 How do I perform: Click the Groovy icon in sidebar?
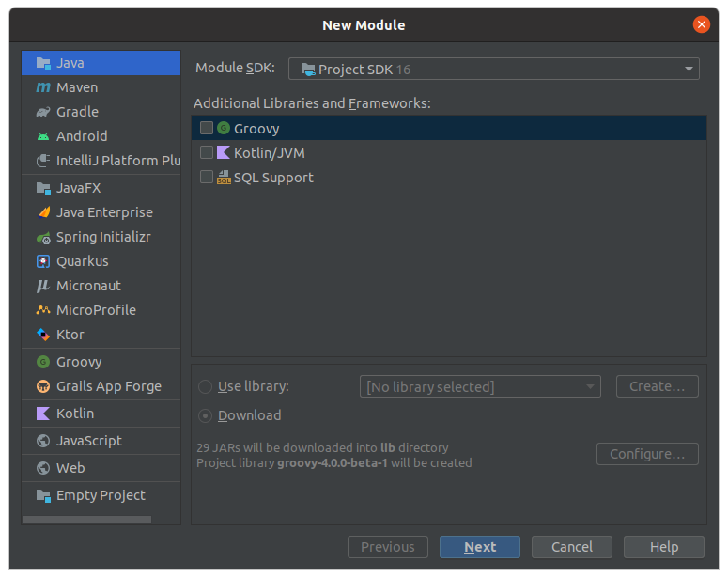pos(43,362)
